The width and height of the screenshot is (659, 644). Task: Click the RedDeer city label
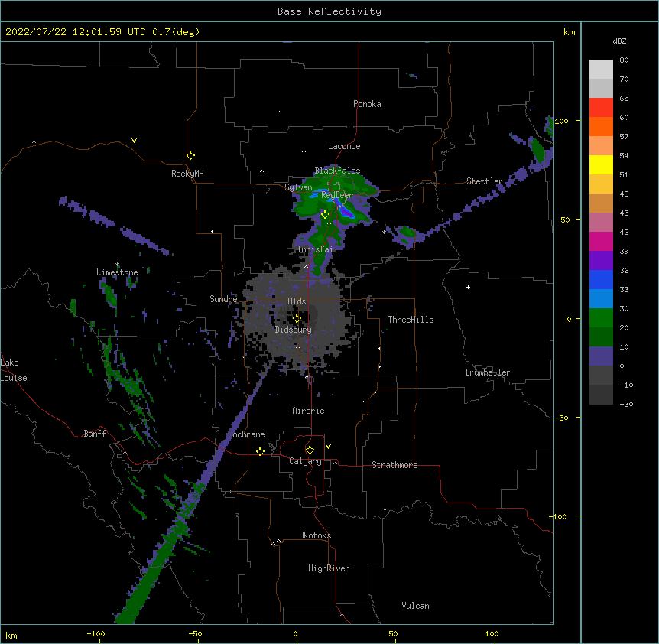[x=337, y=195]
